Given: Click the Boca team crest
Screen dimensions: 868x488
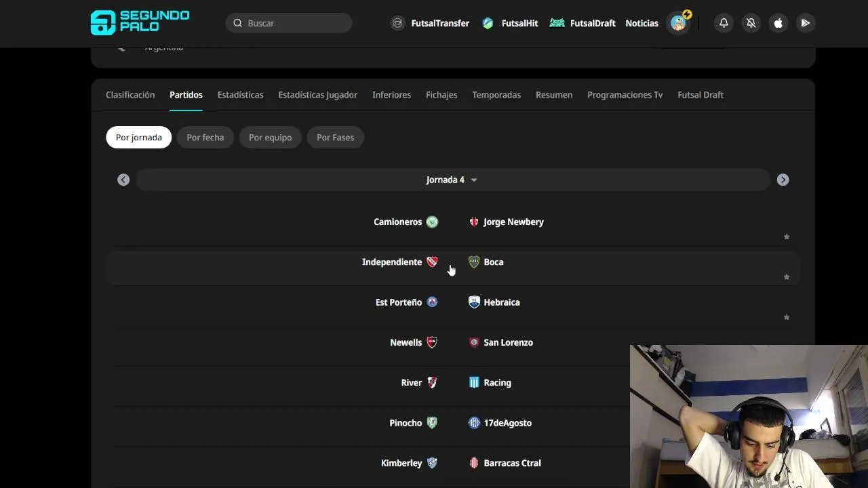Looking at the screenshot, I should click(x=474, y=262).
